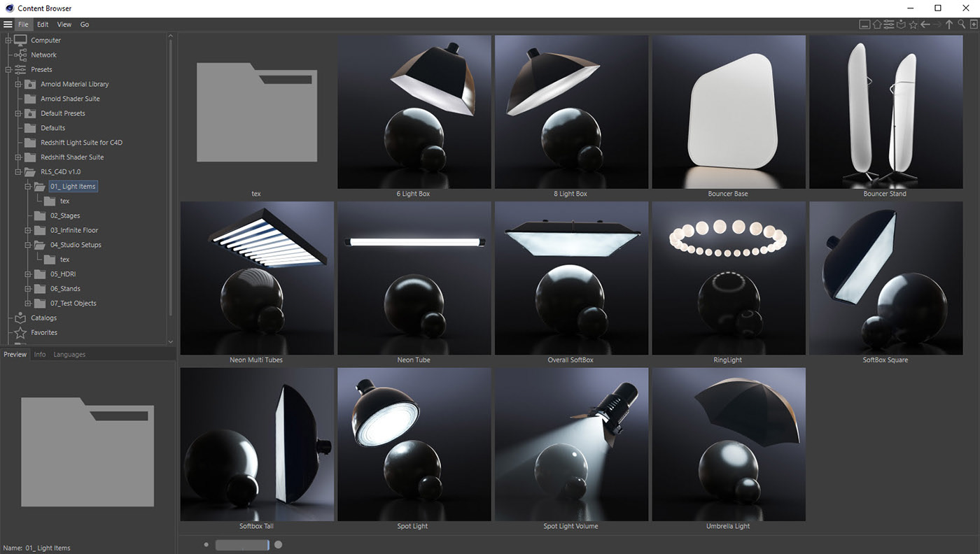Expand the Arnold Material Library folder
The height and width of the screenshot is (554, 980).
[19, 84]
